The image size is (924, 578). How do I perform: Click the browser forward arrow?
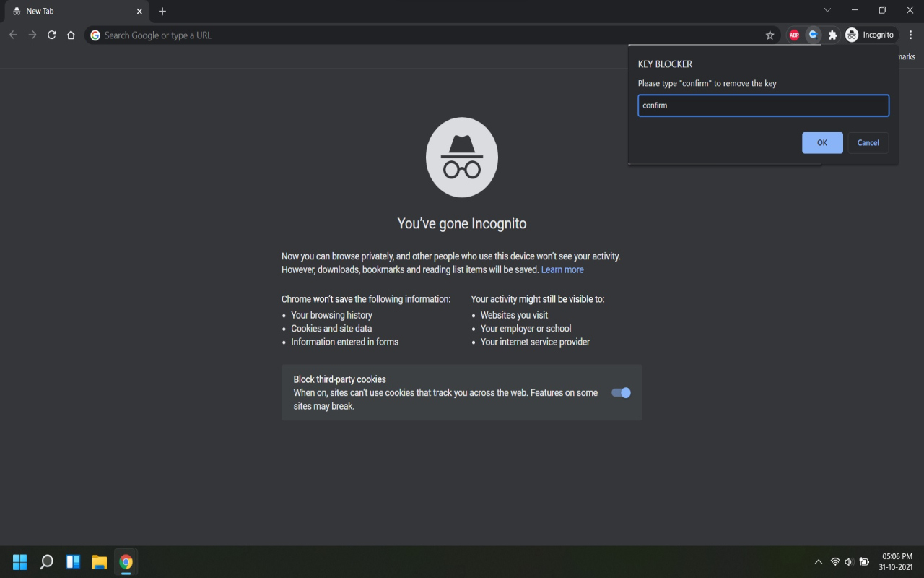click(32, 35)
